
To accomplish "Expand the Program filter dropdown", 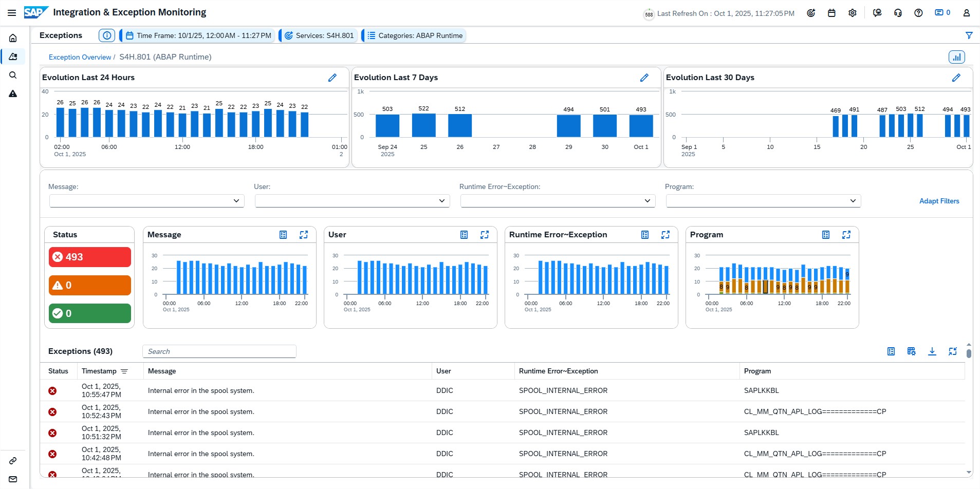I will pos(853,201).
